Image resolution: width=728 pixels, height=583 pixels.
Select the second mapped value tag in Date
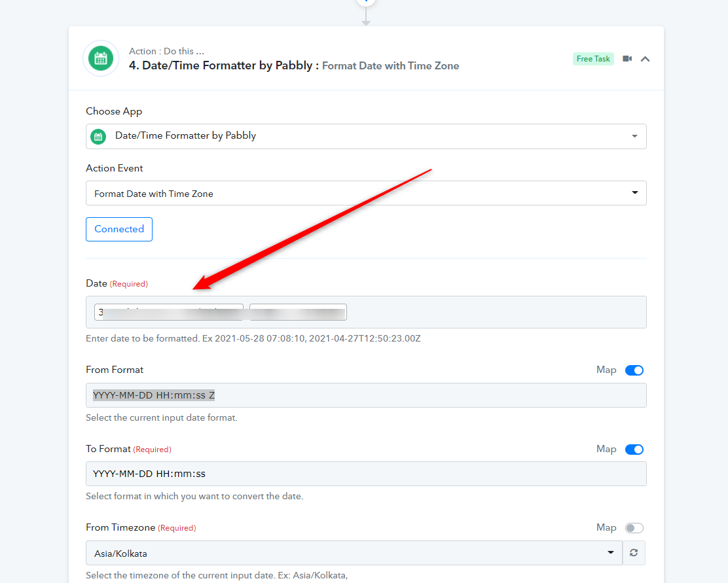click(x=298, y=312)
